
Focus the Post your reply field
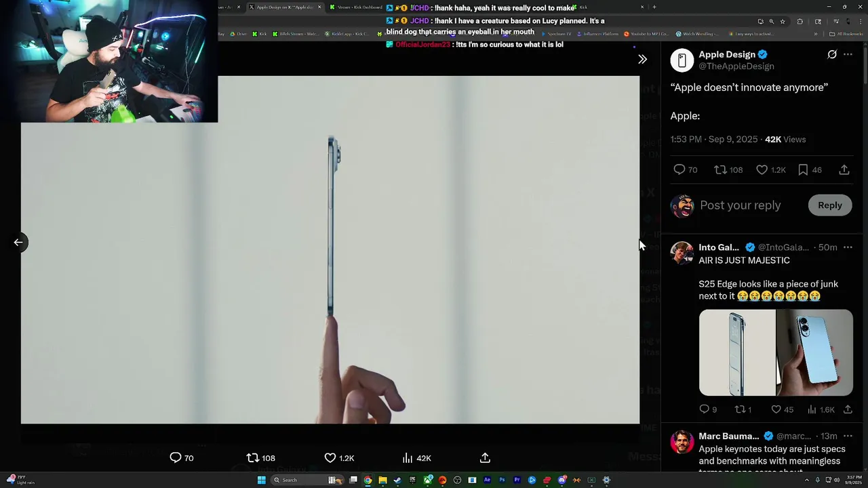pos(740,205)
